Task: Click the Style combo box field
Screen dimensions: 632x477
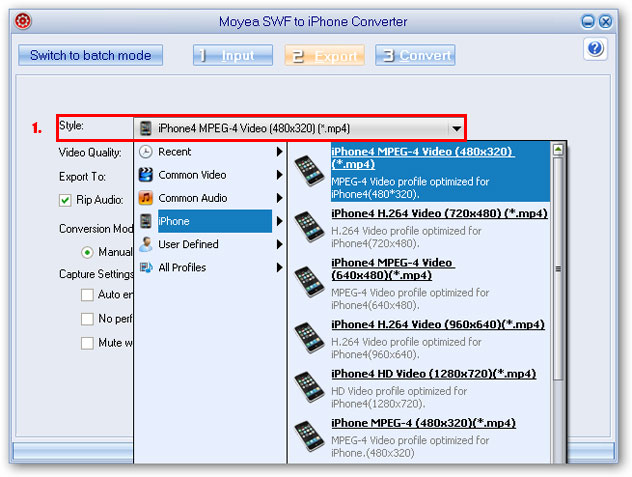Action: [298, 129]
